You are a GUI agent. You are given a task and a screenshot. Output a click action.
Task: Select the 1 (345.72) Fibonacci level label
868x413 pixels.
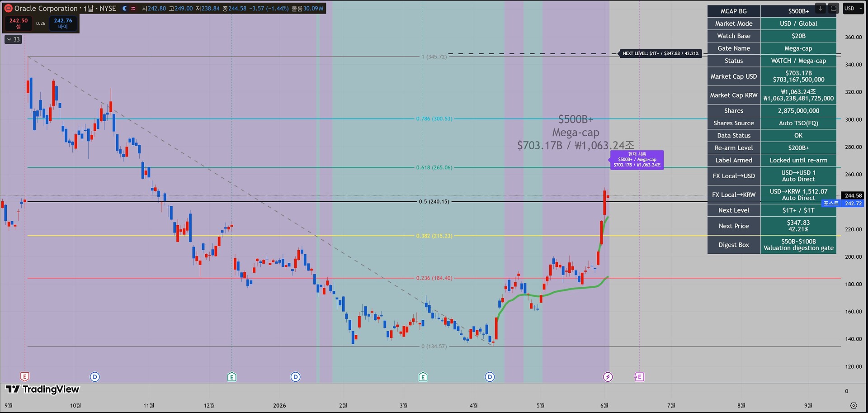pyautogui.click(x=434, y=57)
